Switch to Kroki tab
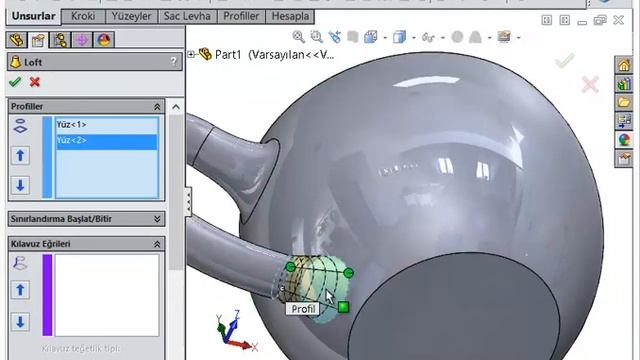 click(x=83, y=16)
